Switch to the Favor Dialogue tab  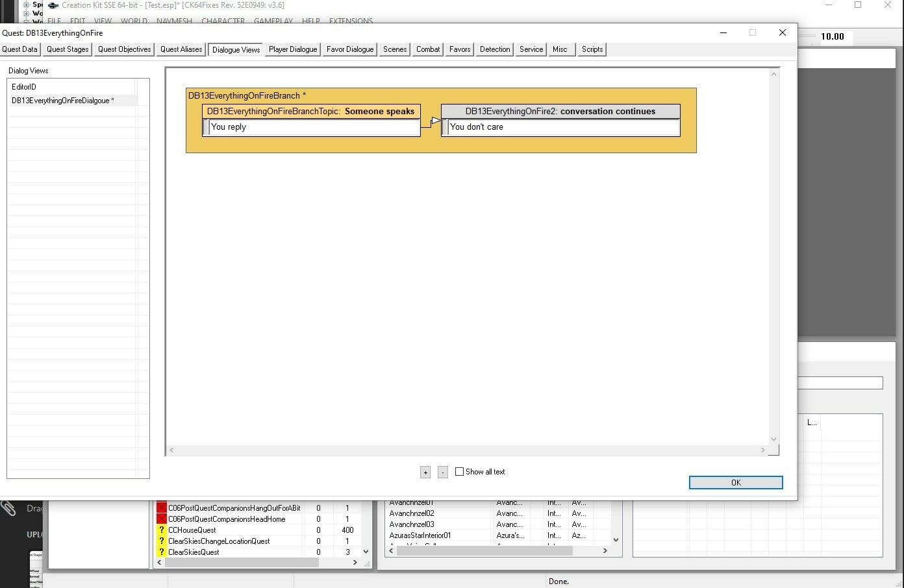[350, 49]
